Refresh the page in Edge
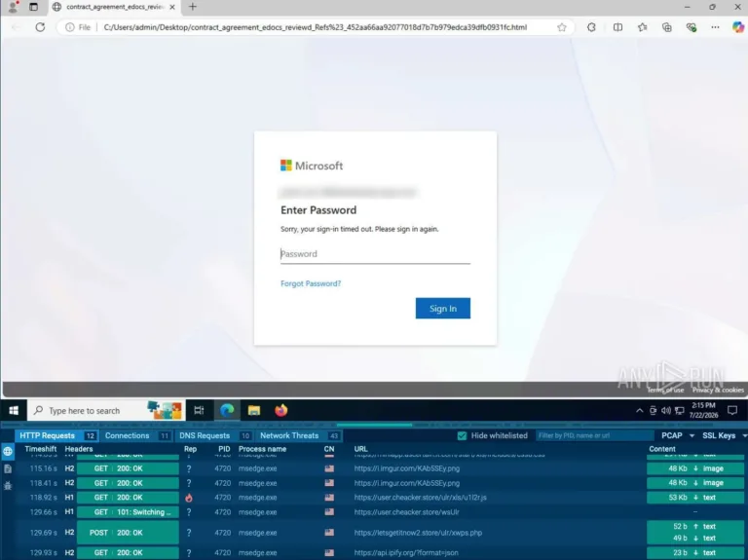The image size is (748, 560). click(x=40, y=27)
